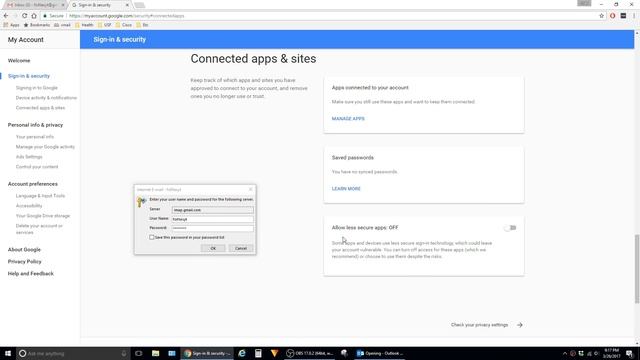Open the Windows Start menu
This screenshot has height=360, width=640.
[x=8, y=353]
